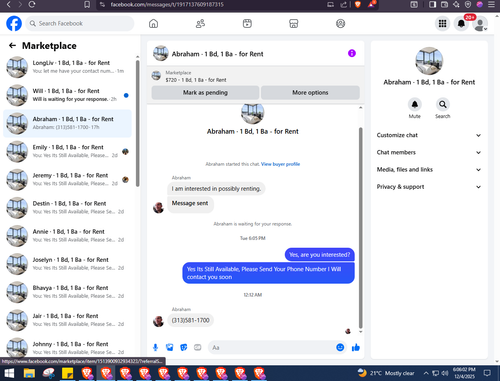Open File Explorer from taskbar
The width and height of the screenshot is (500, 381).
(29, 373)
